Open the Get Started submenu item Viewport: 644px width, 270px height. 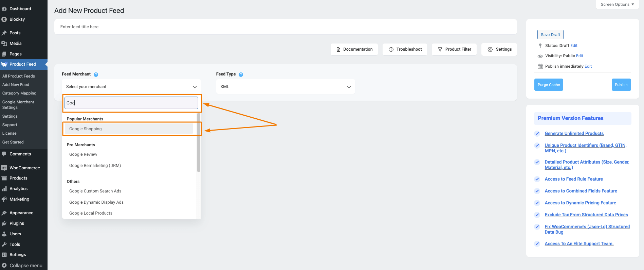point(13,142)
